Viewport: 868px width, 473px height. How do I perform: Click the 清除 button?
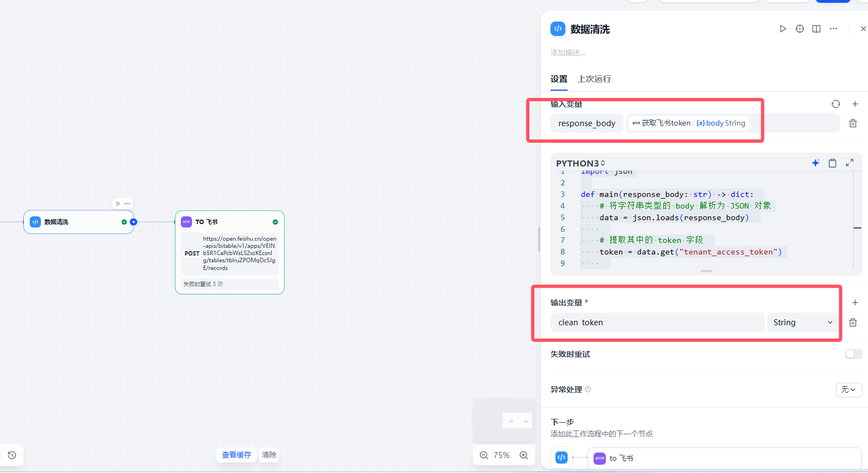tap(269, 455)
